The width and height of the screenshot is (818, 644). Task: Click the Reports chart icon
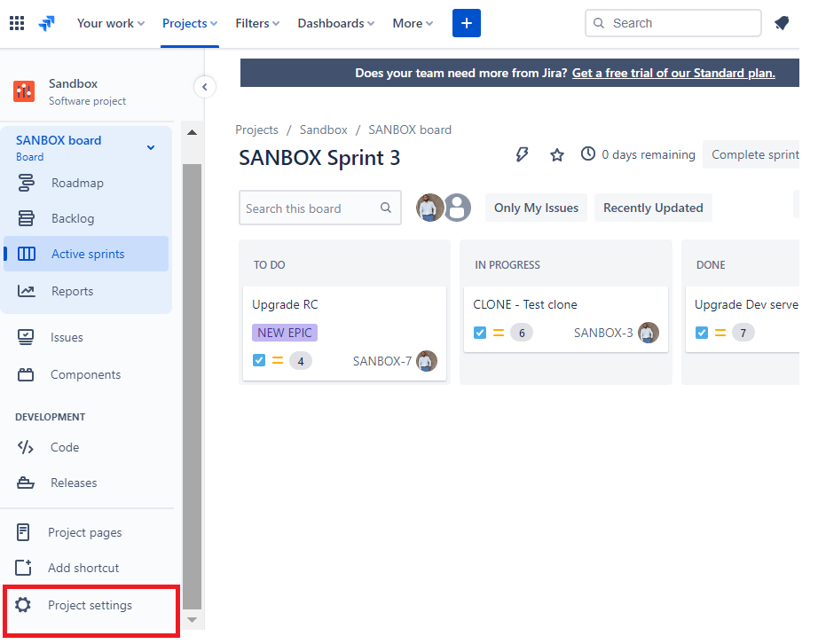point(26,291)
